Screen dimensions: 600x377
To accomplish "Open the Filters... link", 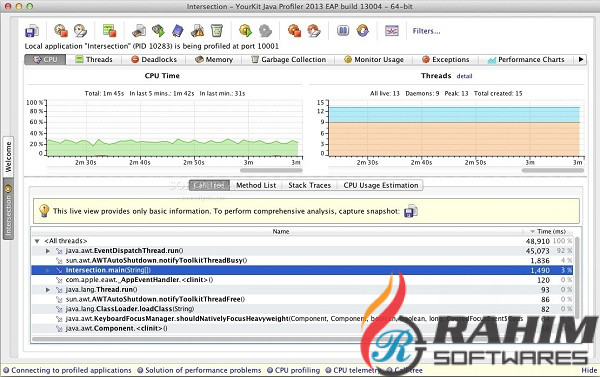I will click(x=426, y=31).
